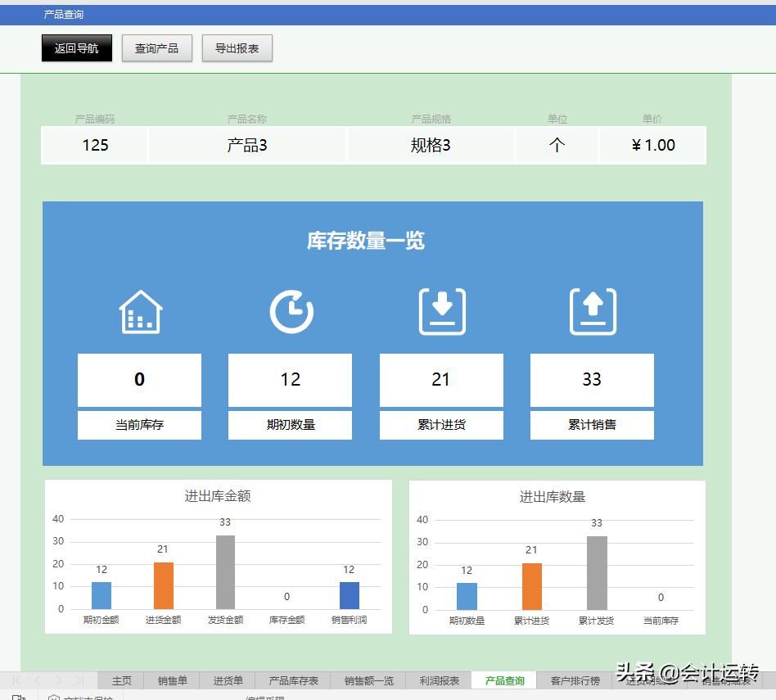Click the download arrow purchase icon
This screenshot has height=700, width=776.
pos(442,311)
